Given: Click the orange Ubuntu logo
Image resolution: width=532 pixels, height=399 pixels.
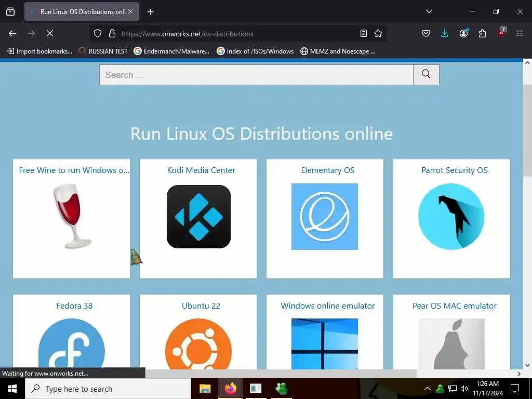Looking at the screenshot, I should [198, 344].
